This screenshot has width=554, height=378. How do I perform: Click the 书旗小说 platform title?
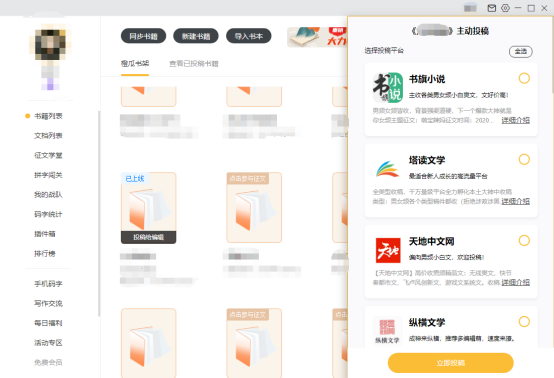427,79
